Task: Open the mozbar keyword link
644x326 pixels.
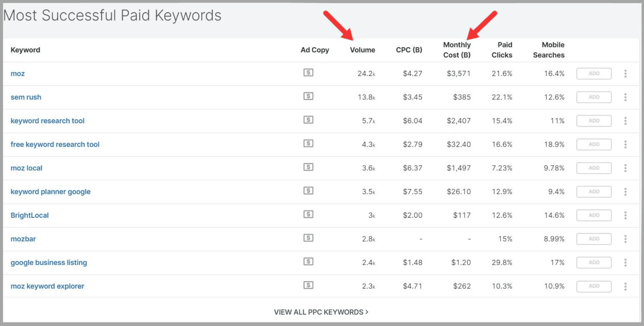Action: tap(23, 239)
